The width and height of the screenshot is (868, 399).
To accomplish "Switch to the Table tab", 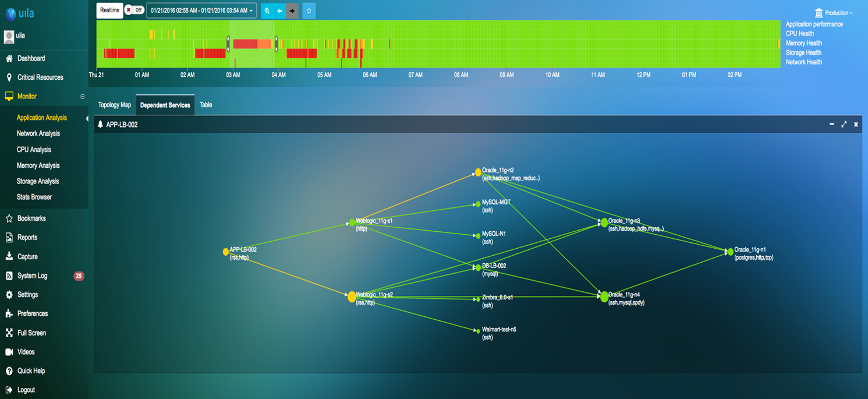I will (206, 105).
